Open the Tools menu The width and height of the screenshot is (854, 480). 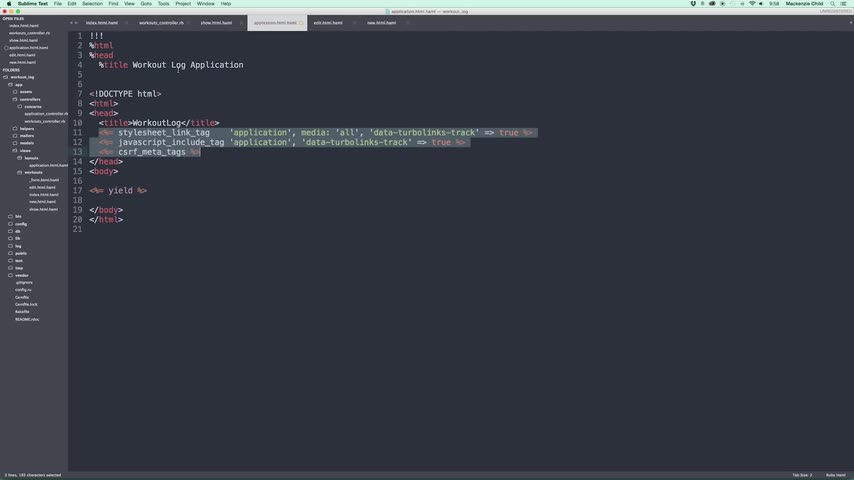(x=163, y=4)
